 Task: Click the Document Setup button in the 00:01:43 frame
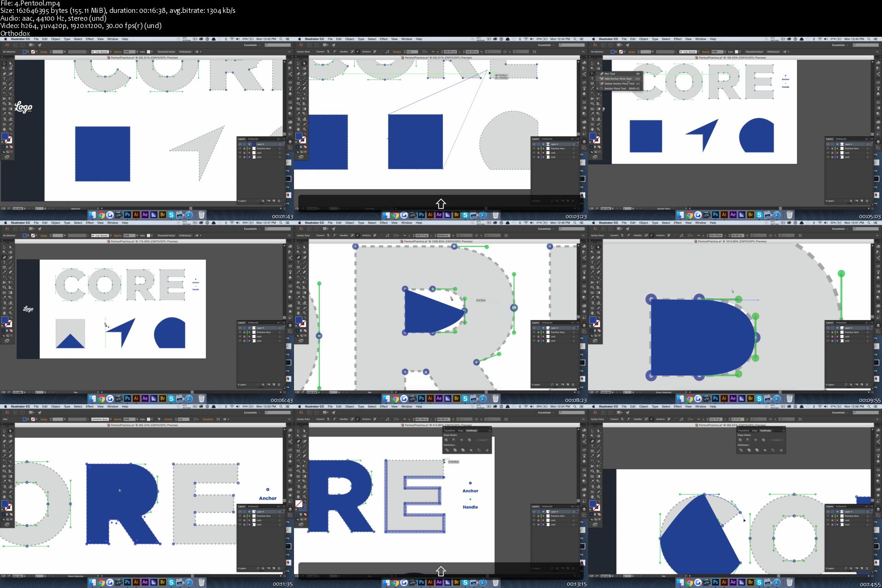166,52
